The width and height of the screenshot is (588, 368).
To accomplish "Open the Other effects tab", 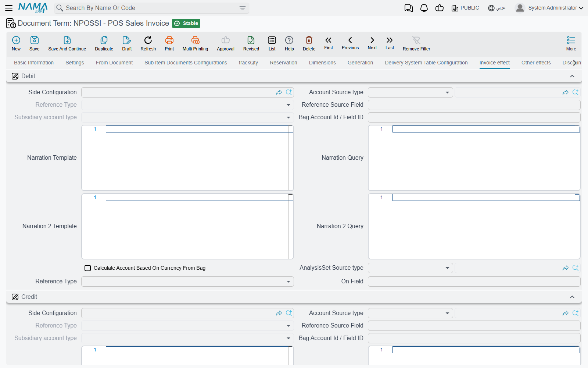I will coord(536,63).
